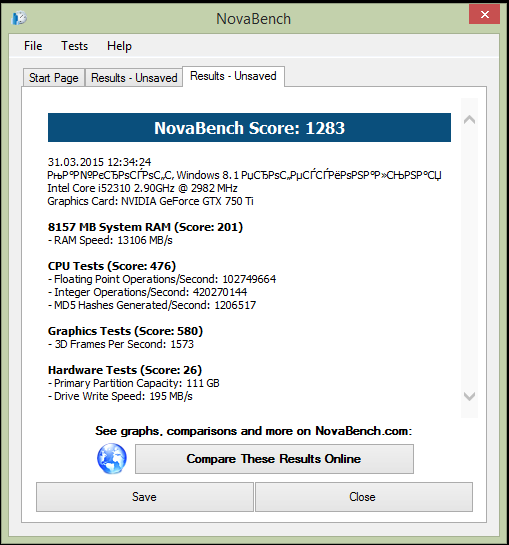Click the Intel Core i52310 2.90GHz line

pyautogui.click(x=143, y=188)
